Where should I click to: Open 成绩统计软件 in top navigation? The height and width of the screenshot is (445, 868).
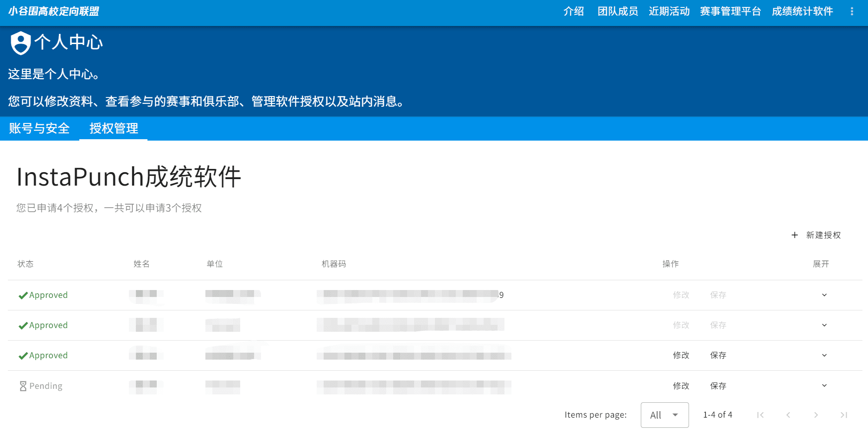(802, 12)
